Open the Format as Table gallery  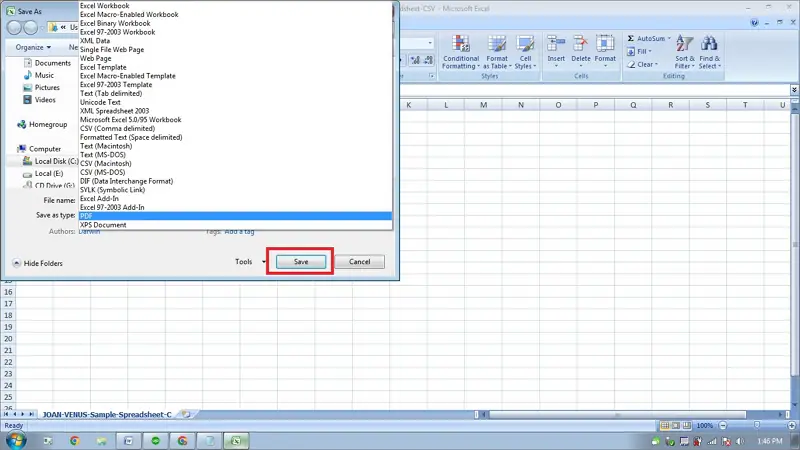coord(497,52)
